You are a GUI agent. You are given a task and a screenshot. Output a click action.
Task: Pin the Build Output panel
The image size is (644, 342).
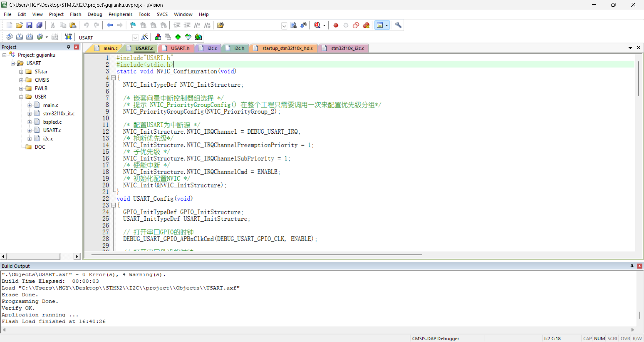[x=632, y=266]
